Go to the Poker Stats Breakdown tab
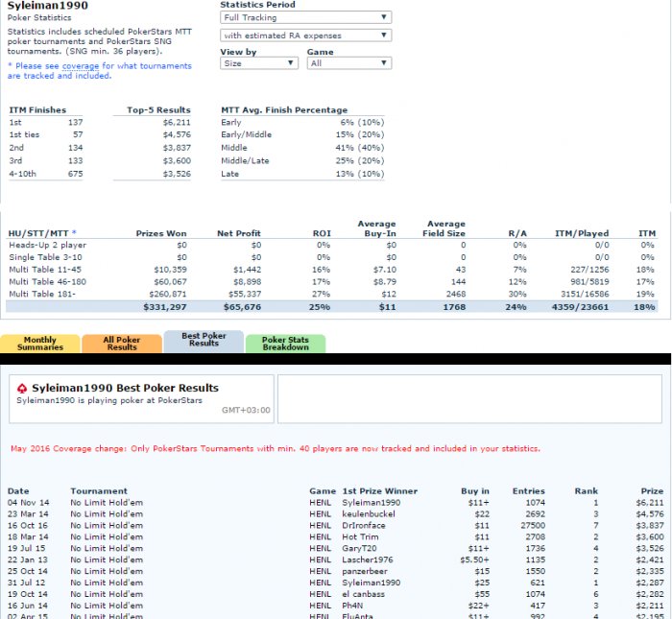The height and width of the screenshot is (619, 672). pyautogui.click(x=286, y=344)
